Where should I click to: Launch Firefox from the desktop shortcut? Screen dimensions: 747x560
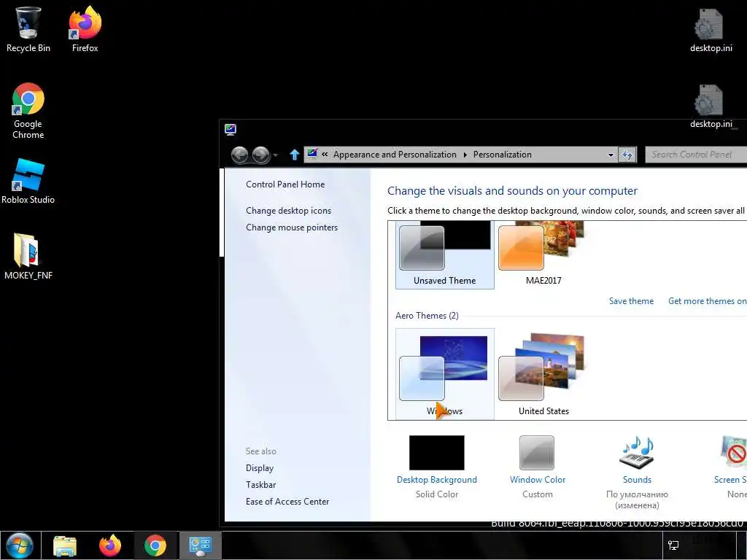point(85,29)
